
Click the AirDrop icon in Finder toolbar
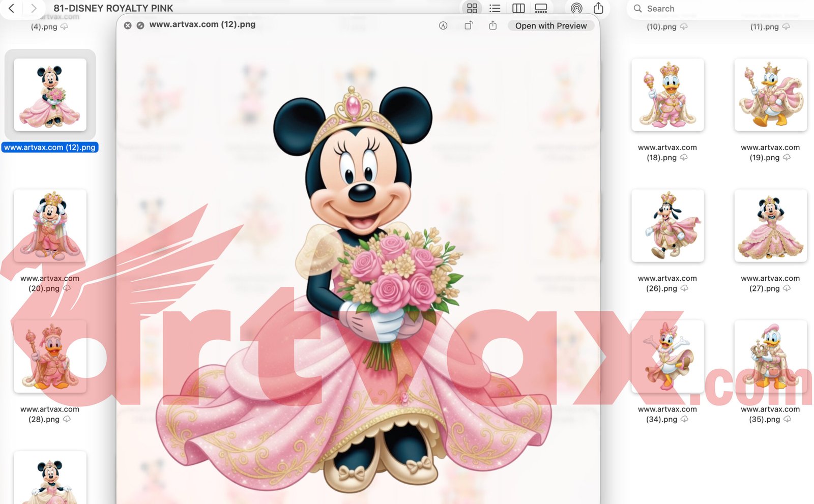point(576,8)
